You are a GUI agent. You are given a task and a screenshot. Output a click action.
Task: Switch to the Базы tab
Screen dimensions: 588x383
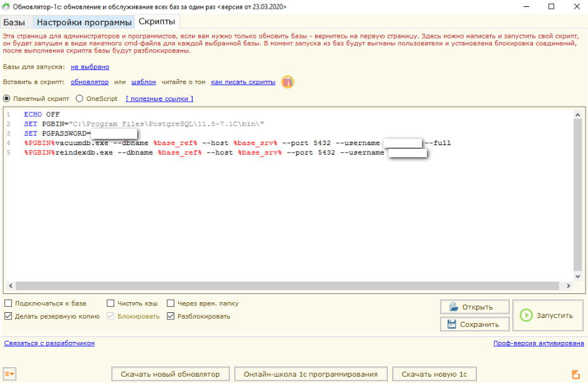click(x=15, y=22)
